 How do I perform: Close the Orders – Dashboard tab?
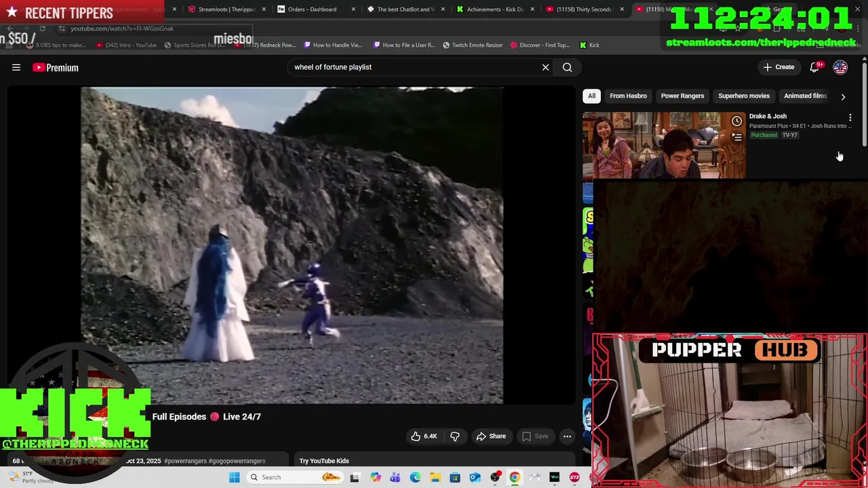(353, 9)
